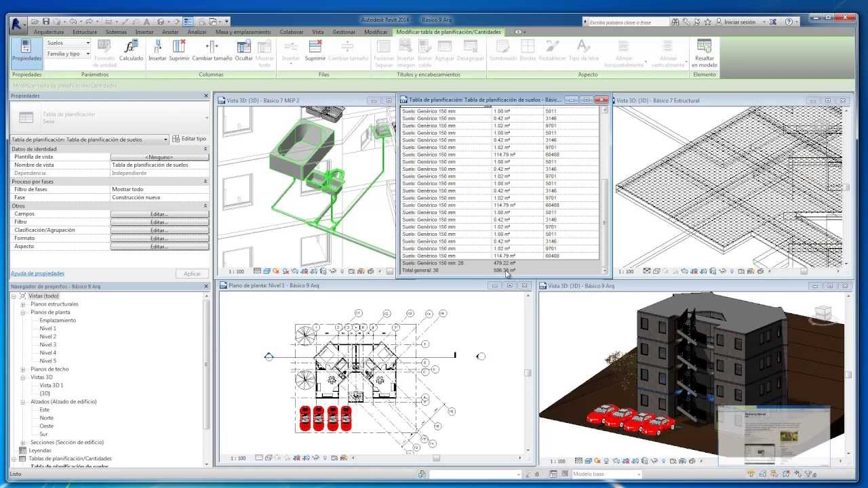Open the Revit application menu button
This screenshot has height=488, width=868.
pos(17,24)
